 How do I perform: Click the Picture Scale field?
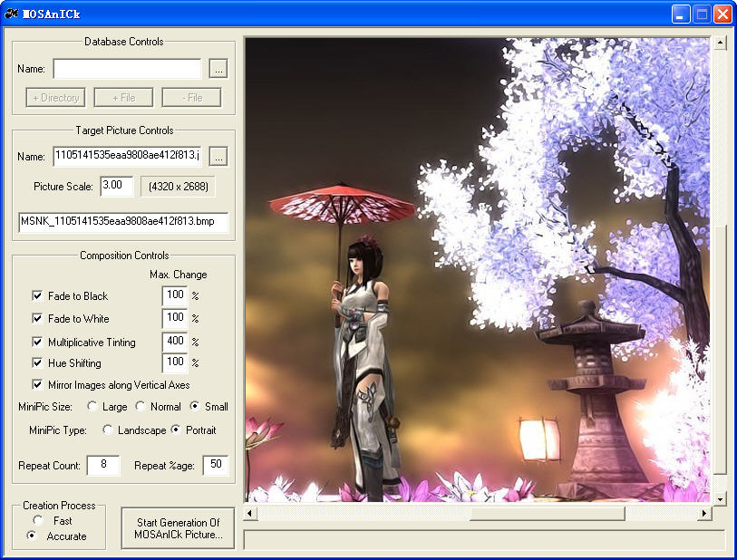coord(117,186)
